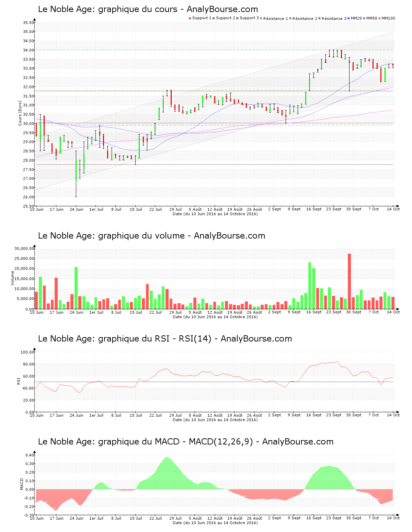Image resolution: width=412 pixels, height=532 pixels.
Task: Click date range caption under volume chart
Action: 215,317
